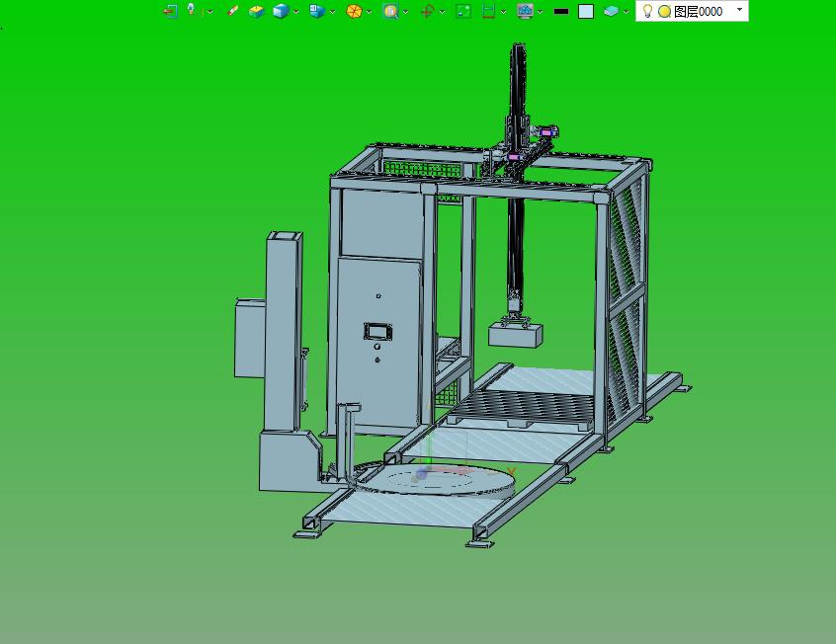836x644 pixels.
Task: Click the black line style swatch
Action: tap(561, 11)
